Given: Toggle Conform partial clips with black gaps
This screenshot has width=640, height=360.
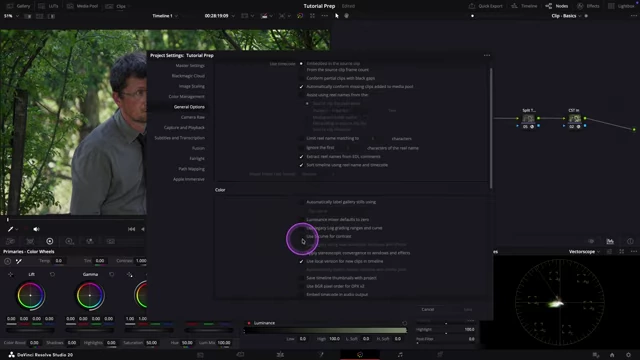Looking at the screenshot, I should [301, 78].
